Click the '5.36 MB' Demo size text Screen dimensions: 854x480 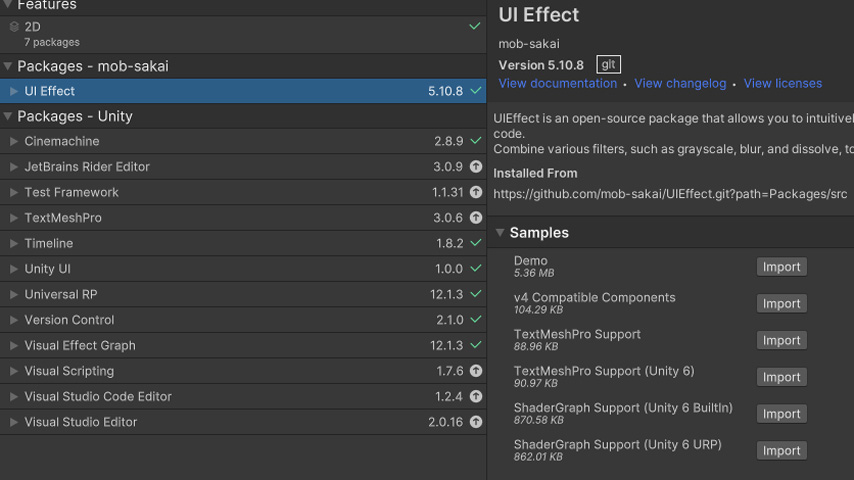pos(534,273)
